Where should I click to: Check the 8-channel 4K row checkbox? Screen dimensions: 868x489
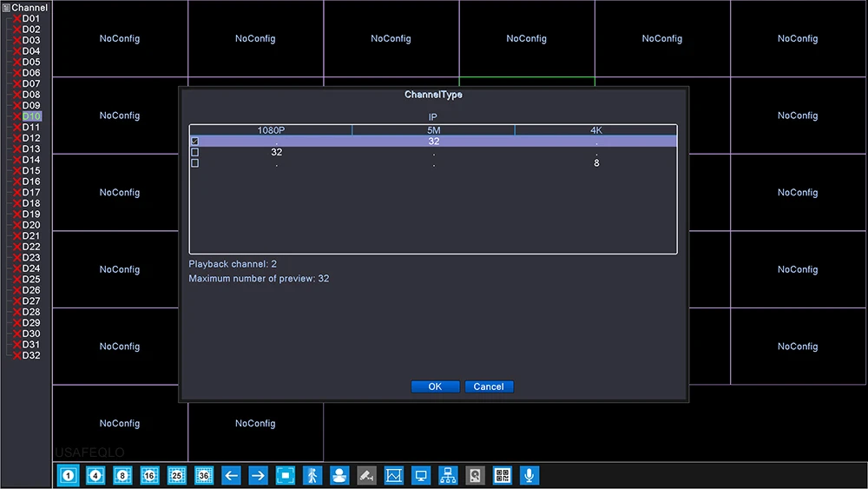coord(194,163)
